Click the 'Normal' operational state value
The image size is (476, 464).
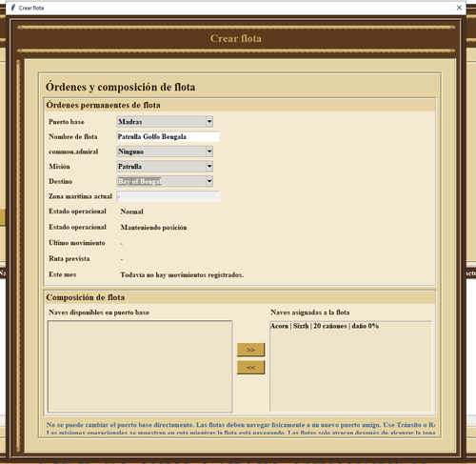131,212
